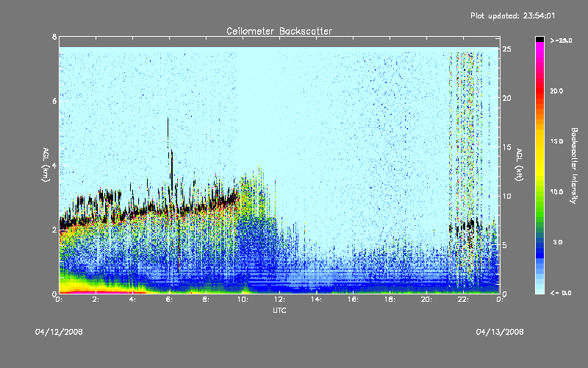Click the 8 tick on the km axis
Screen dimensions: 588x368
(x=54, y=38)
